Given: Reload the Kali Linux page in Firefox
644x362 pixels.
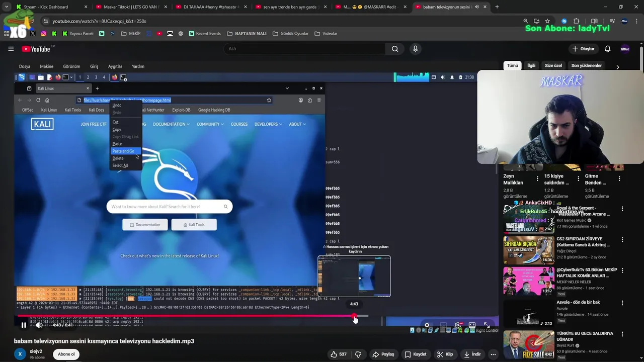Looking at the screenshot, I should tap(38, 100).
